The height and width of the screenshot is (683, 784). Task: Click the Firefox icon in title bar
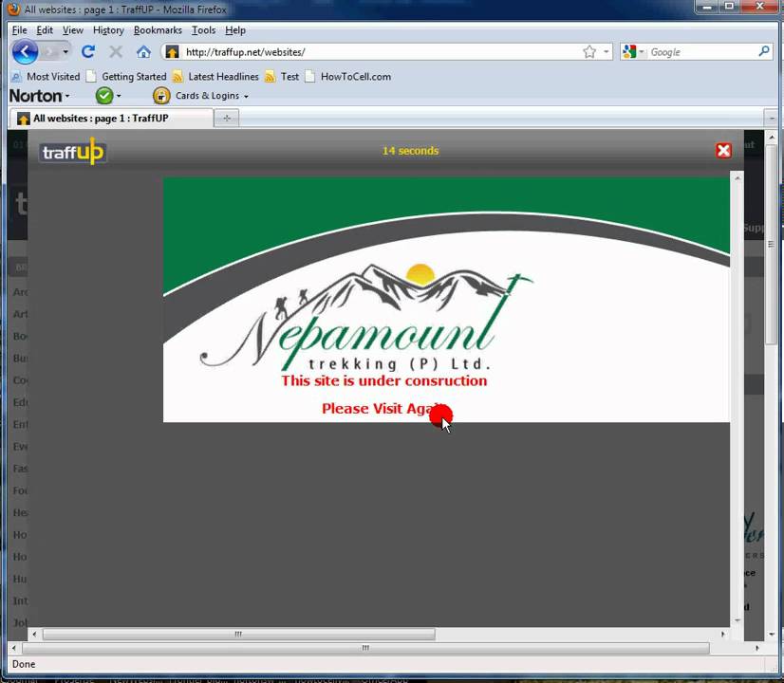[x=13, y=9]
